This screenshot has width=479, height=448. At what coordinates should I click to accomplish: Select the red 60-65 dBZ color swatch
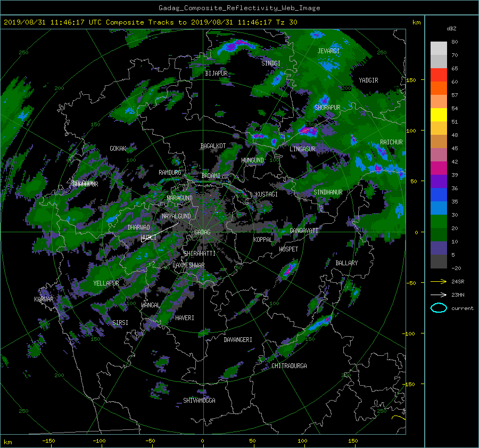[439, 75]
